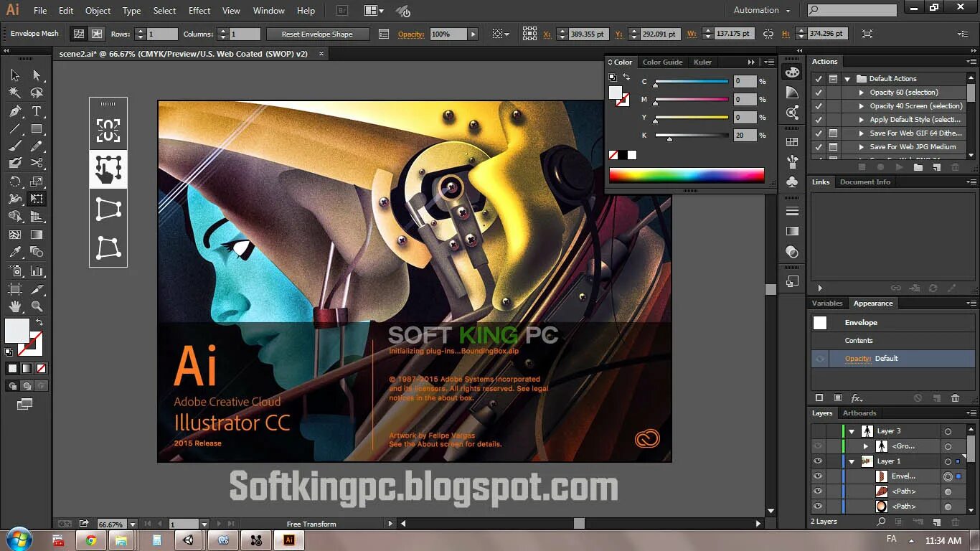Click the Rows value input field
Screen dimensions: 980x551
pyautogui.click(x=162, y=34)
